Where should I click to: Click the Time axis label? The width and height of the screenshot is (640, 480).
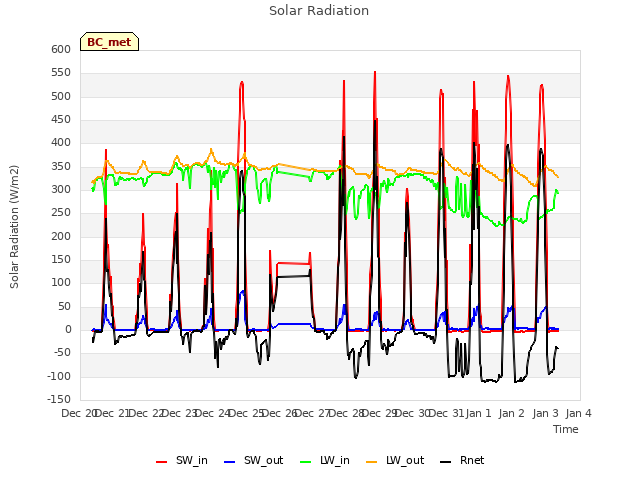566,429
